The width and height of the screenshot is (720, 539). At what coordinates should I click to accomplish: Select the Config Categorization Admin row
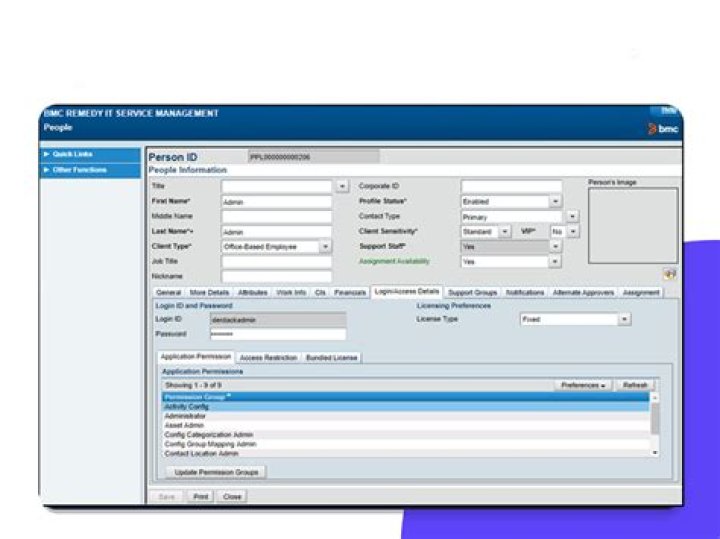click(x=406, y=435)
